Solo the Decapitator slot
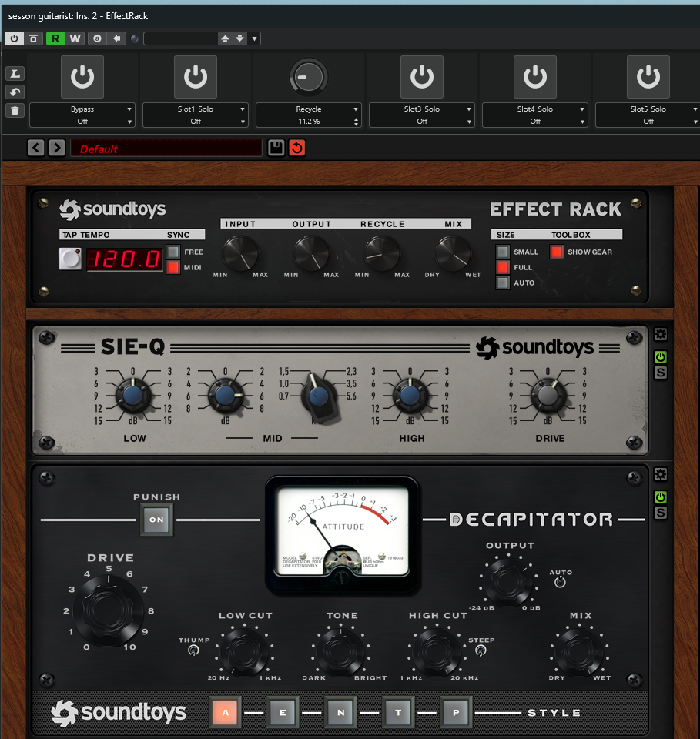 coord(661,513)
